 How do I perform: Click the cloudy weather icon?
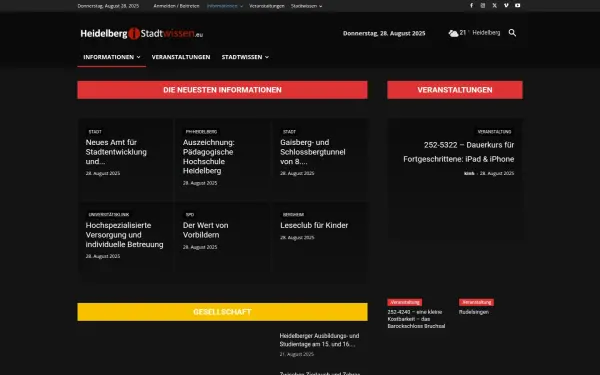point(453,33)
